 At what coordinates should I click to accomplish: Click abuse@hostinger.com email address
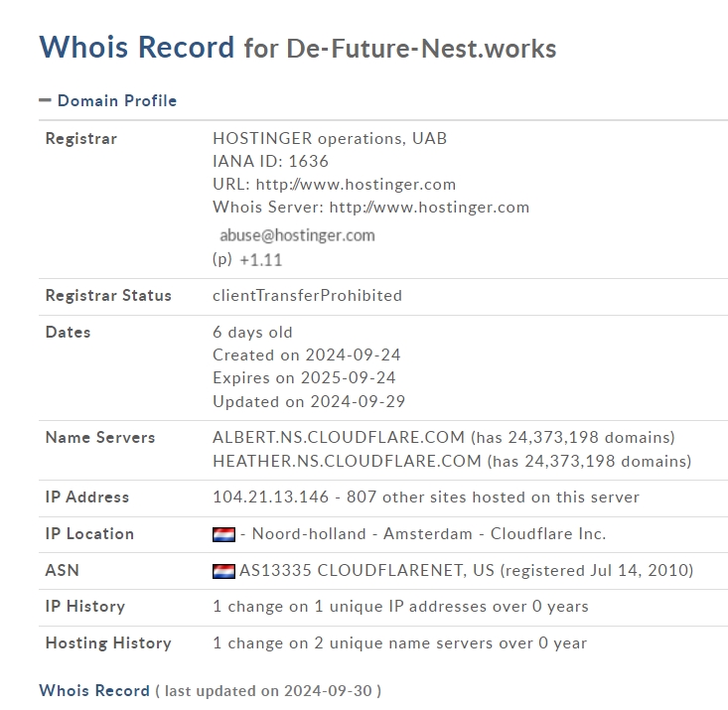[297, 235]
